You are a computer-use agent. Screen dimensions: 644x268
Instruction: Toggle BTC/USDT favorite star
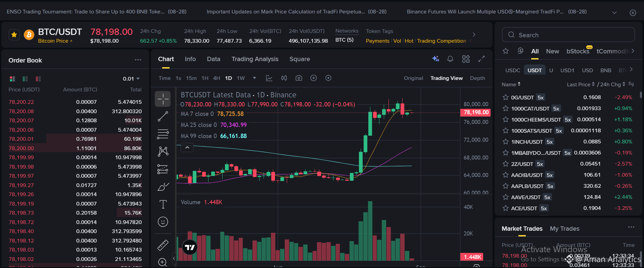coord(14,35)
